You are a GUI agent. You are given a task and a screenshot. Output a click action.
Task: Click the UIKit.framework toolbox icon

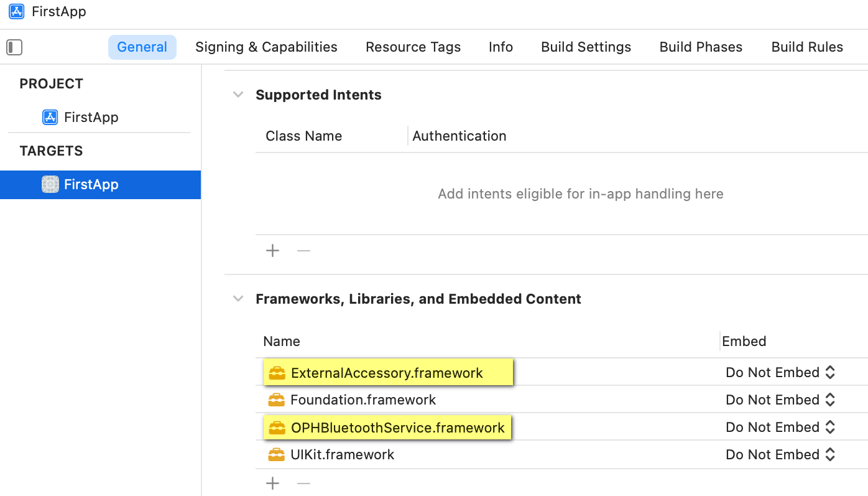[277, 454]
